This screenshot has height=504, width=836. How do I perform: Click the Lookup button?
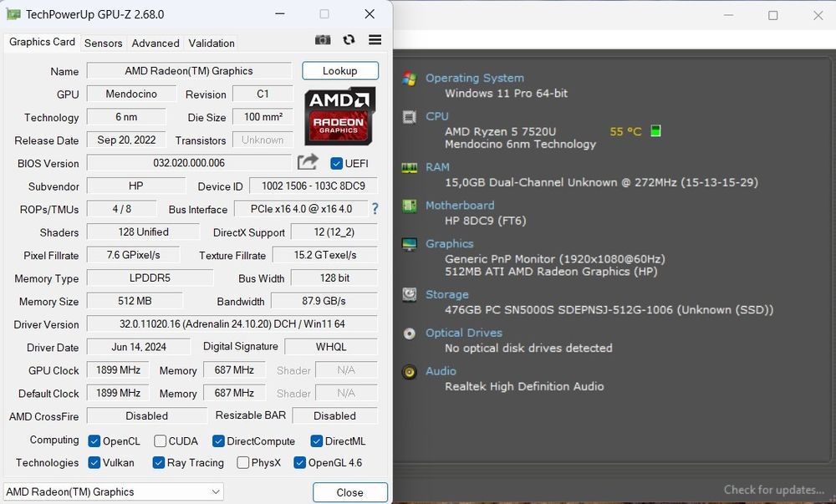click(340, 71)
